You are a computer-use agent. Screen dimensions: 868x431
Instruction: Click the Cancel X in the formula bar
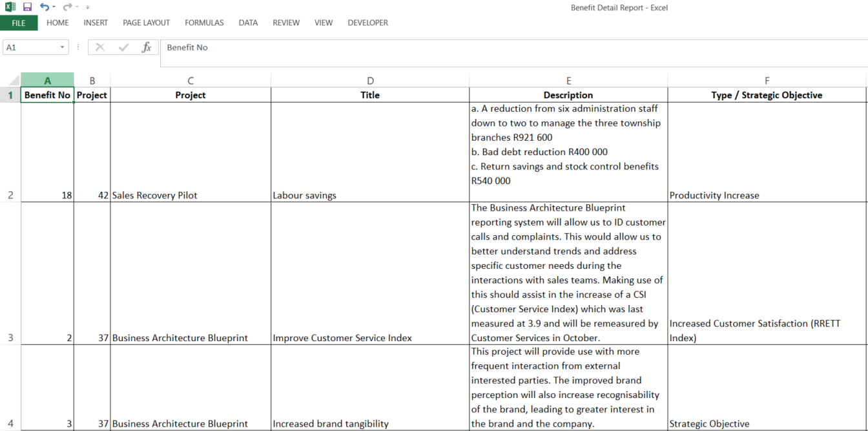[x=100, y=47]
